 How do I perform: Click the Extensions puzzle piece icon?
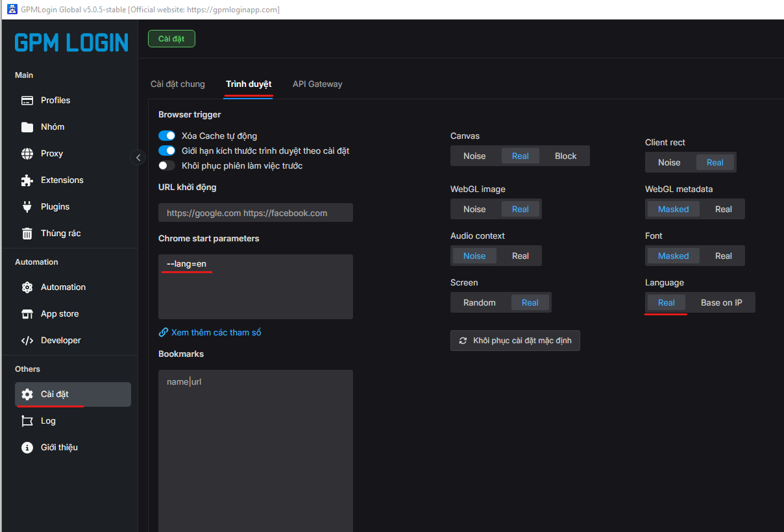[x=27, y=180]
